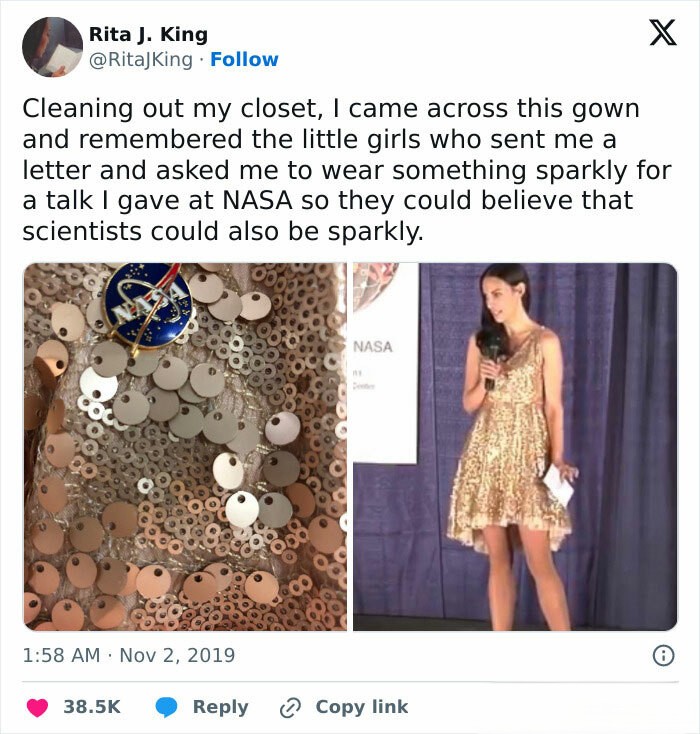Open the @RitaJKing handle

tap(140, 59)
